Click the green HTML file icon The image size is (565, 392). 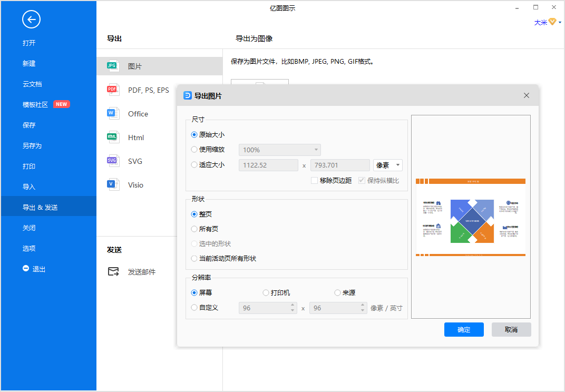(113, 138)
